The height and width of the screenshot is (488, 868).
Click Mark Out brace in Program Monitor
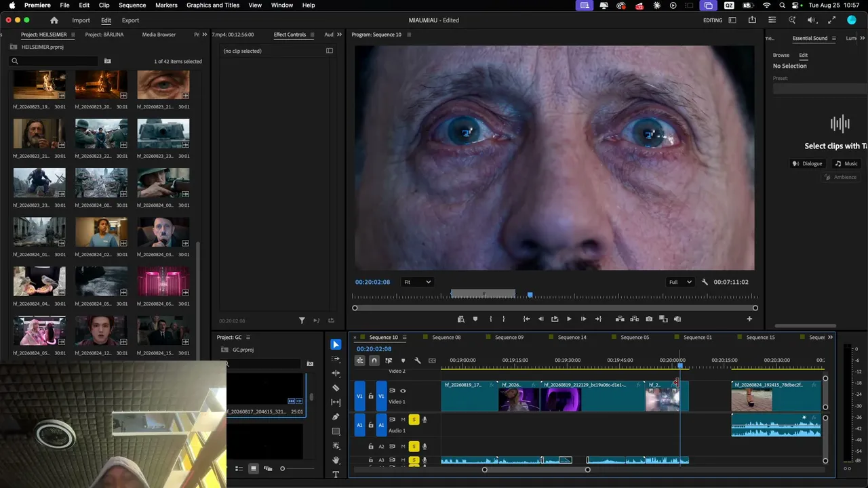[x=503, y=319]
